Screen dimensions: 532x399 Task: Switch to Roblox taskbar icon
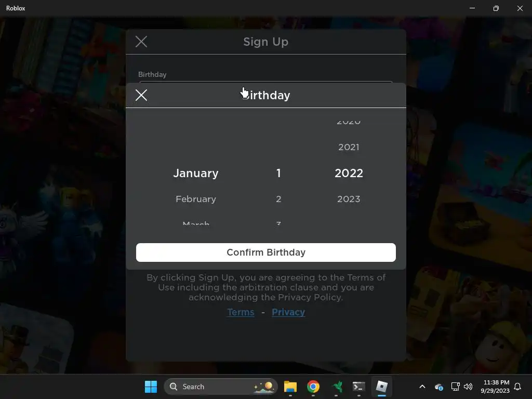382,387
